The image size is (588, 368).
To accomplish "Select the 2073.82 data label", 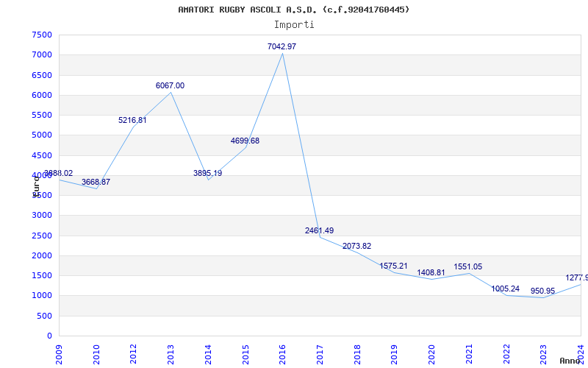I will click(356, 247).
